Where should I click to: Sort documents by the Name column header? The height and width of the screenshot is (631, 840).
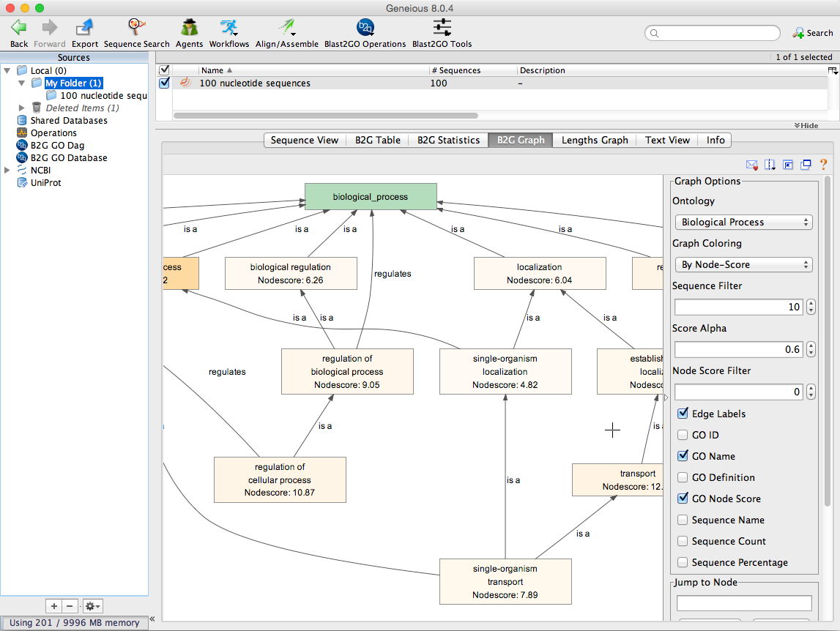coord(313,70)
